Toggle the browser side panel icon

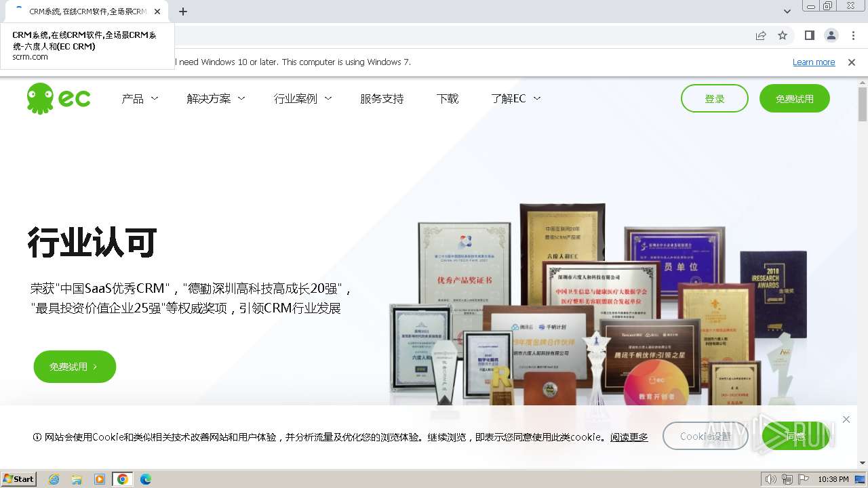coord(809,35)
